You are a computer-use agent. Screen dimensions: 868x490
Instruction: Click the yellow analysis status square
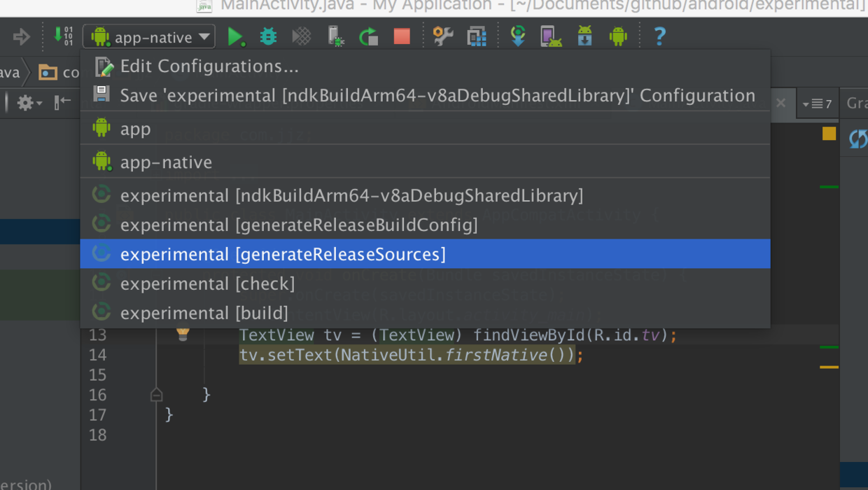click(x=829, y=133)
